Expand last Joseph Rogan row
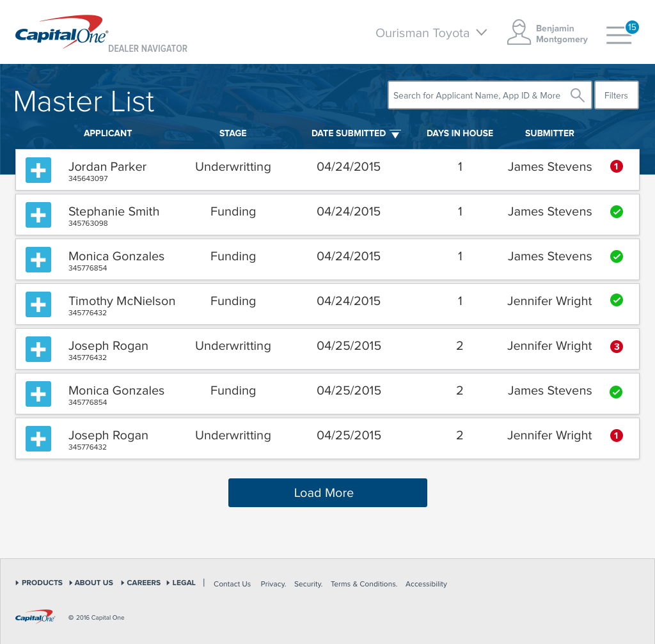655x644 pixels. point(38,439)
